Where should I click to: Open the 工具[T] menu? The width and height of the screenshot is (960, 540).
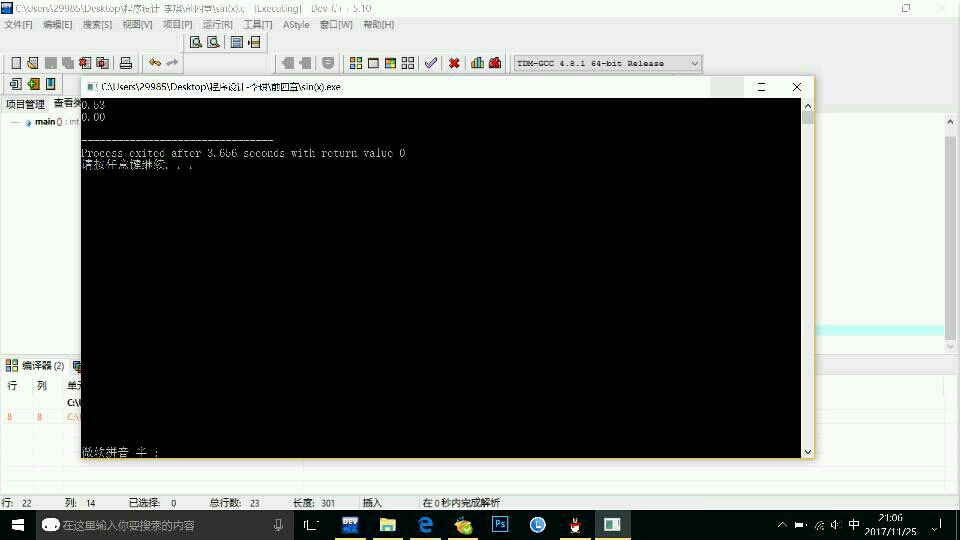tap(258, 24)
